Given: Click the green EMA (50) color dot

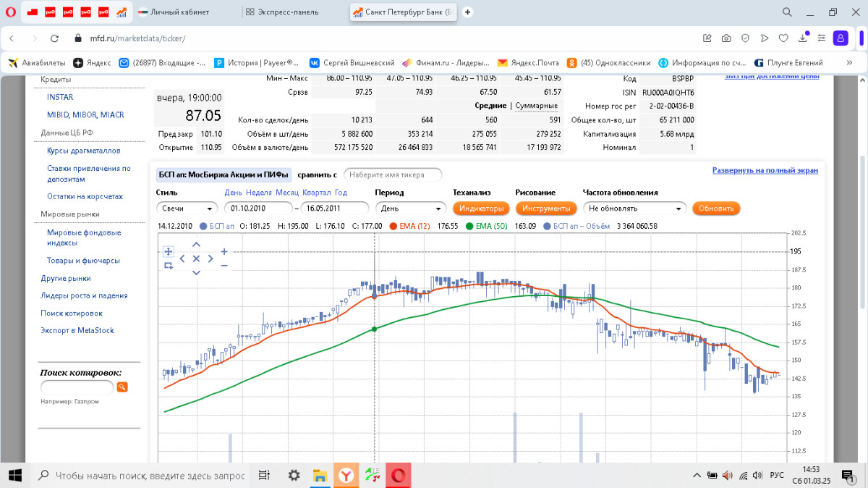Looking at the screenshot, I should (x=469, y=226).
